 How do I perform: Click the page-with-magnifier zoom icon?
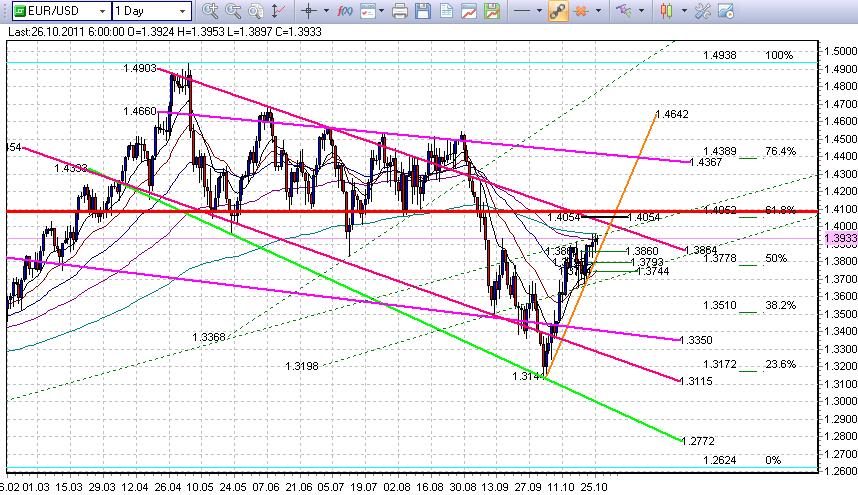[256, 10]
